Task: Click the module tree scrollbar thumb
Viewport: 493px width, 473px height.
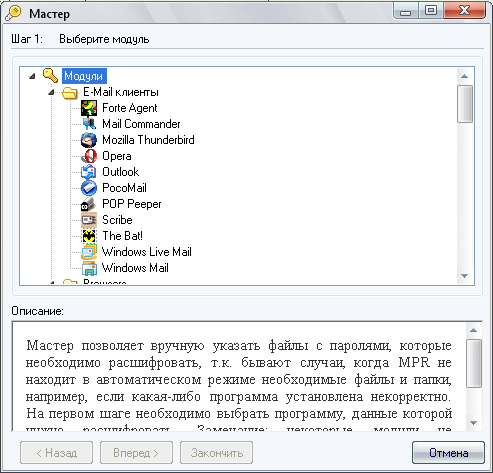Action: tap(465, 104)
